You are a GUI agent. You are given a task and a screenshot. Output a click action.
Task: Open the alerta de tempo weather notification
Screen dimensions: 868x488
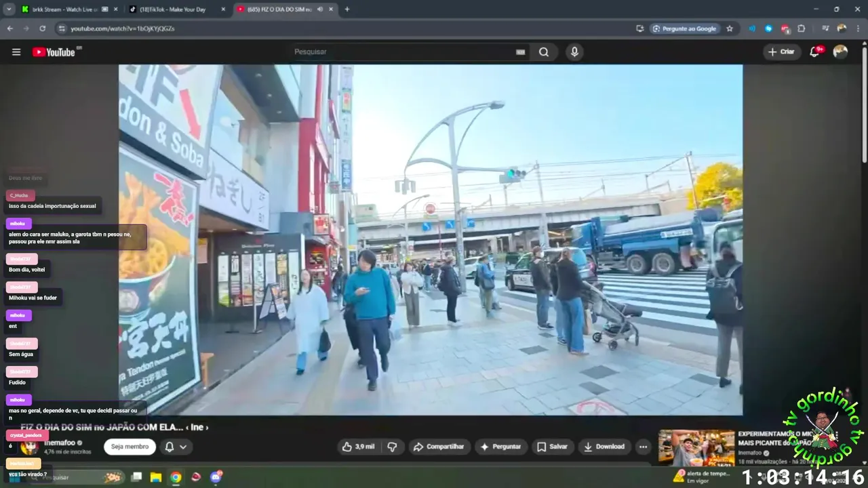(x=703, y=476)
